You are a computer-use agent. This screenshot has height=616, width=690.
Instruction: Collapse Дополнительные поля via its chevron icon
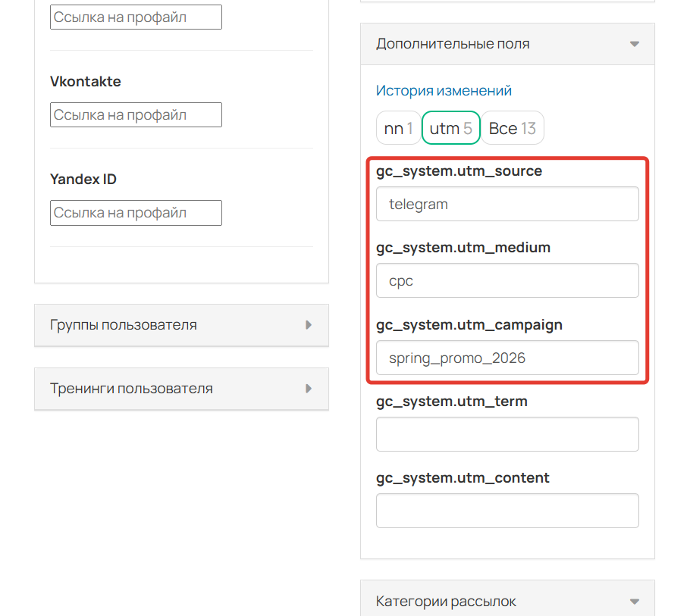click(x=635, y=43)
